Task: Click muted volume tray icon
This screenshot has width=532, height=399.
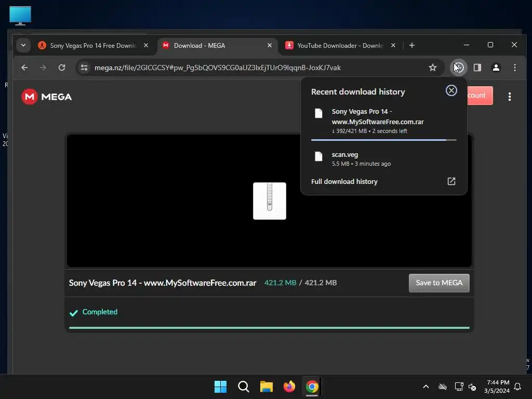Action: [472, 387]
